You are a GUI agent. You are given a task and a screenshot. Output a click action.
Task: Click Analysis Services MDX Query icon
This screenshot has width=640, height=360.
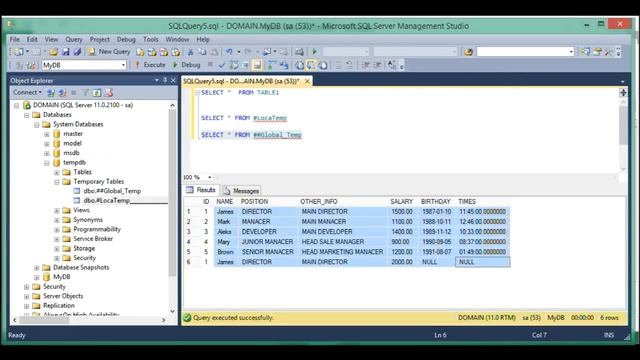point(152,52)
